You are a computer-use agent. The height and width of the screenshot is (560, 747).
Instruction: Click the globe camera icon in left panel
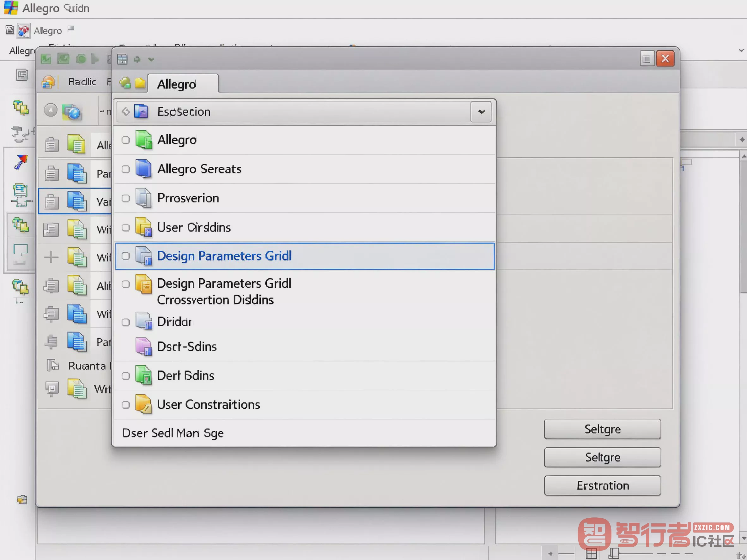[x=72, y=112]
